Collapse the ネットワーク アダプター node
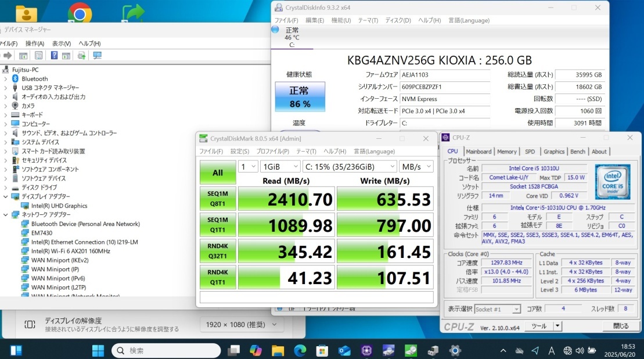Screen dimensions: 644x359 coord(5,214)
